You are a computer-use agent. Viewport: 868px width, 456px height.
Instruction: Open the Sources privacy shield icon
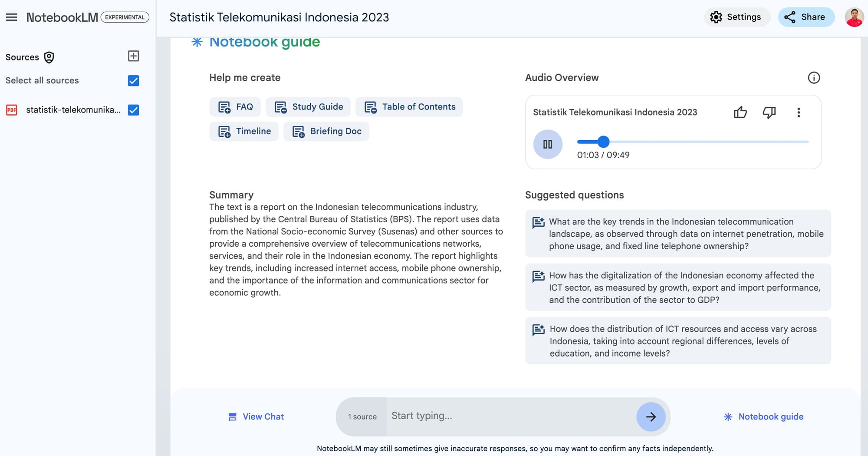(49, 57)
